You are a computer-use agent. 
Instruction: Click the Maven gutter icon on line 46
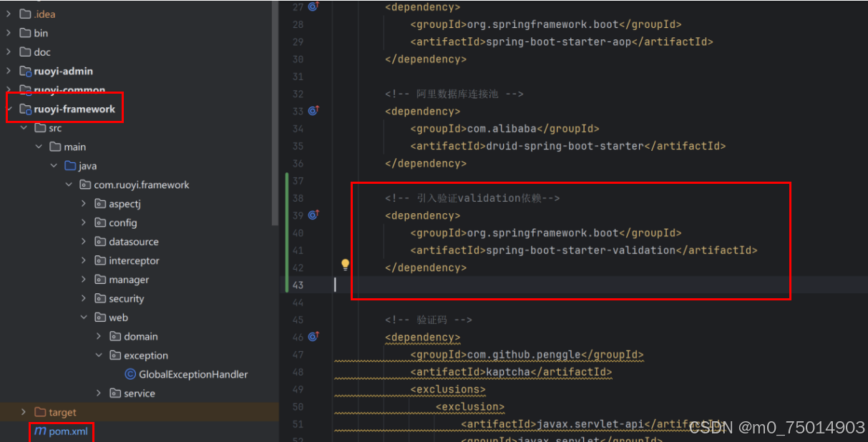click(313, 336)
